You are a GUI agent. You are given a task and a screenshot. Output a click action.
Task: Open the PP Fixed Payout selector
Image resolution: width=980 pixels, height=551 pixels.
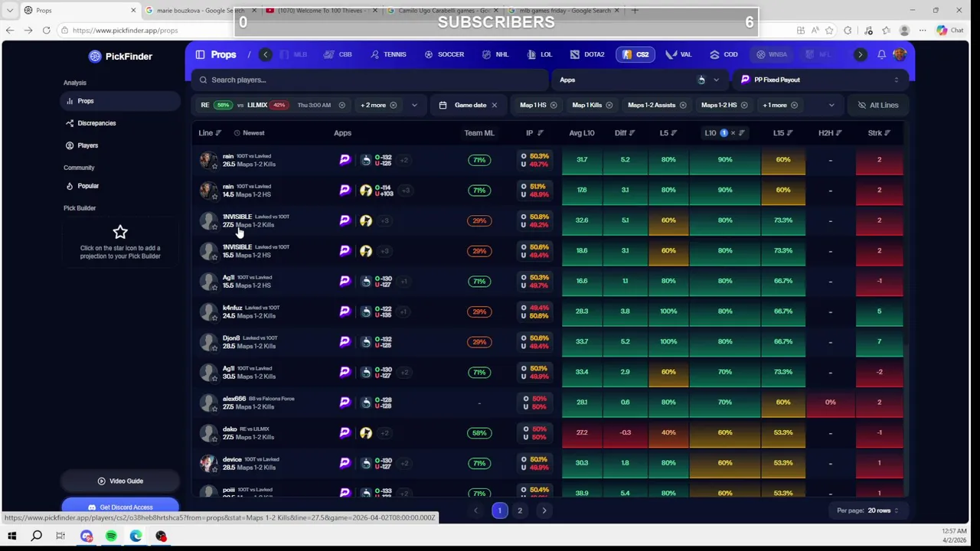click(x=821, y=80)
